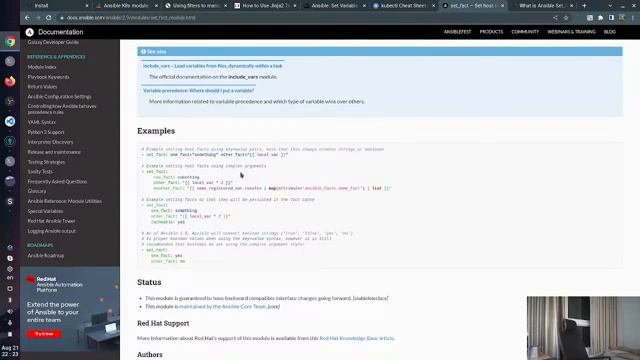Click the Red Hat logo in the sidebar ad

[31, 280]
